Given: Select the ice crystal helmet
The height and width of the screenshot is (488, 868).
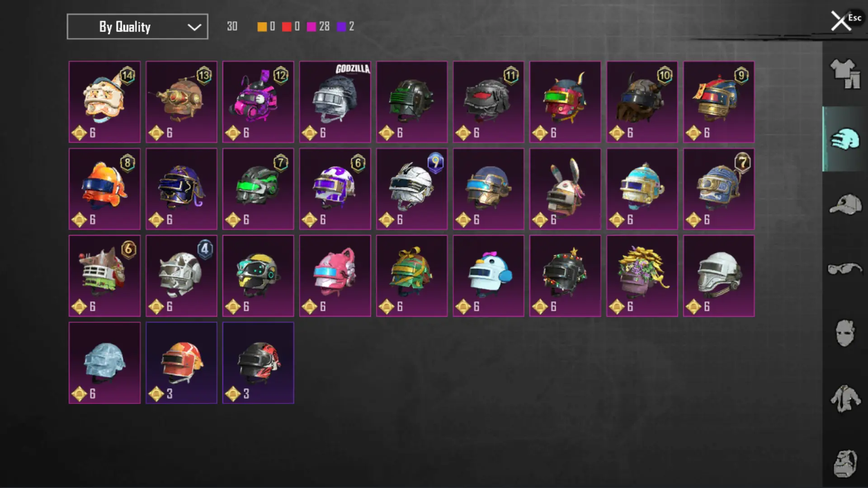Looking at the screenshot, I should [x=104, y=363].
